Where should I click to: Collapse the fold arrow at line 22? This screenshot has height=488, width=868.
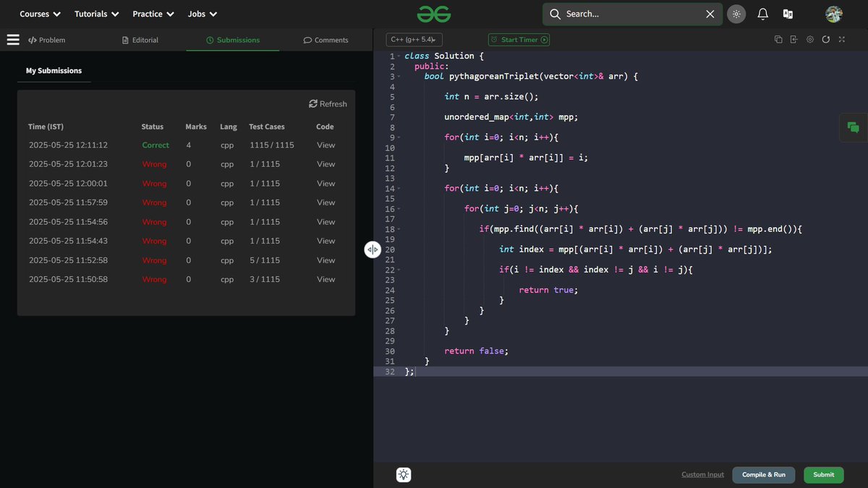click(399, 270)
